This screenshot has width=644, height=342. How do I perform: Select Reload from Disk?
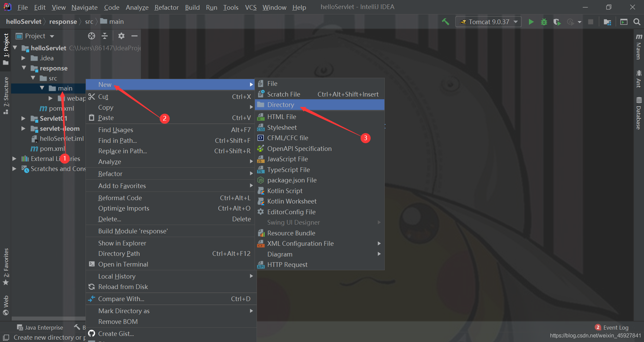pyautogui.click(x=170, y=287)
